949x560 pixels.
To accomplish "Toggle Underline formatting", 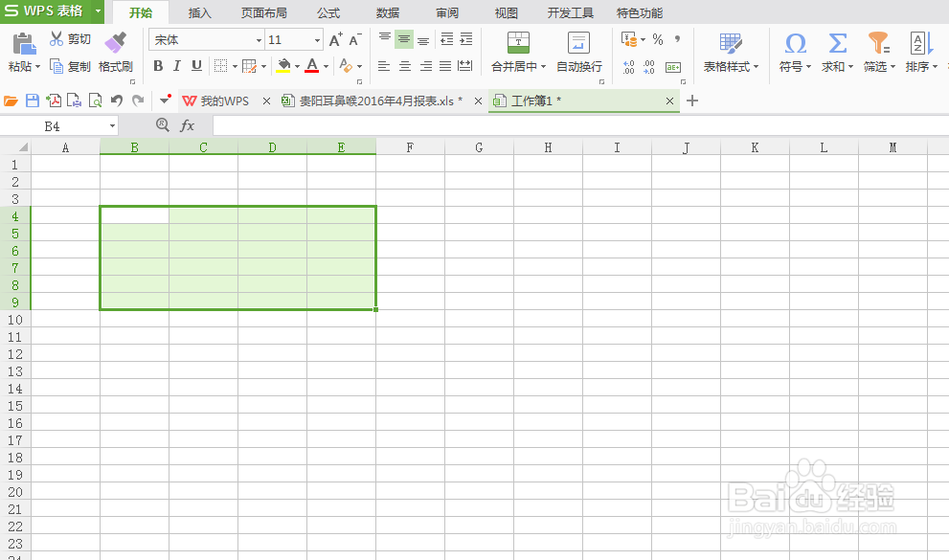I will coord(196,66).
